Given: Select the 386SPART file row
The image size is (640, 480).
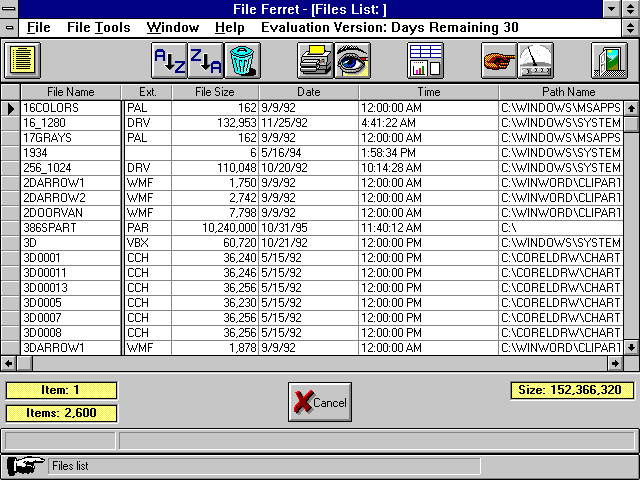Looking at the screenshot, I should (70, 228).
